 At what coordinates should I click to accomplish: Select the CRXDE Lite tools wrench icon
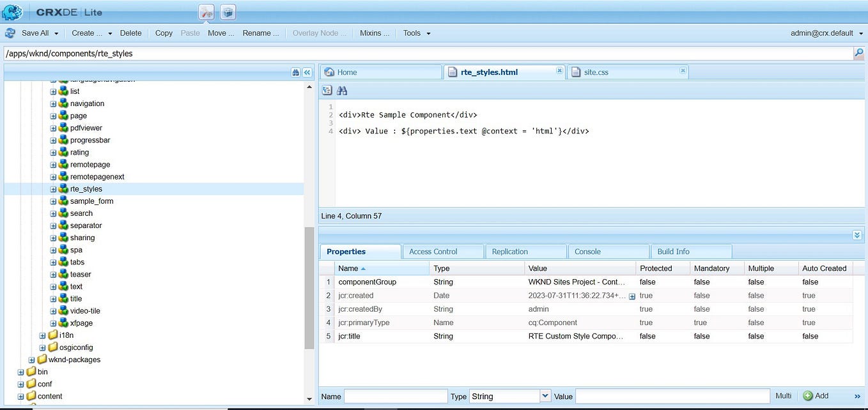(x=206, y=11)
